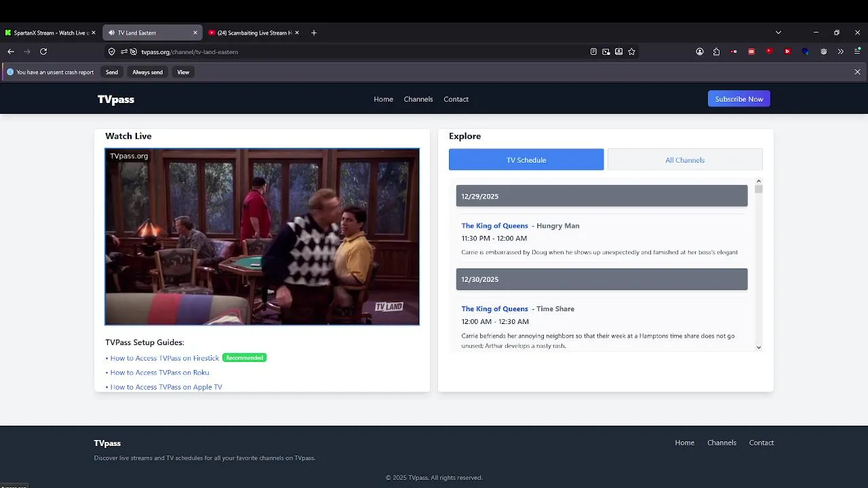Click the 12:00 AM - 12:30 AM time text

pyautogui.click(x=495, y=322)
